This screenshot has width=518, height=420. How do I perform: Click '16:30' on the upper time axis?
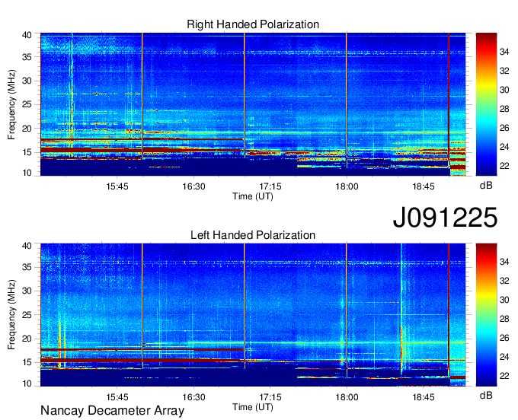(193, 186)
